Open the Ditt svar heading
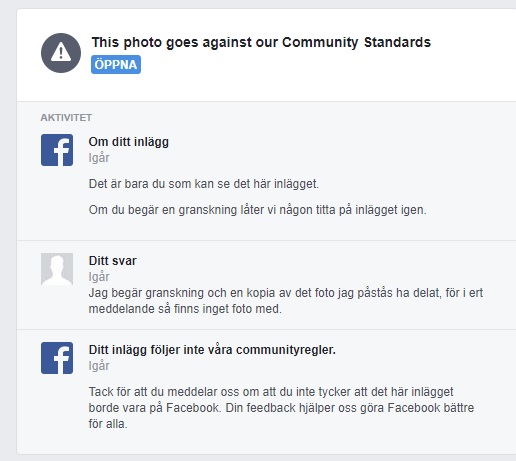516x461 pixels. [113, 261]
